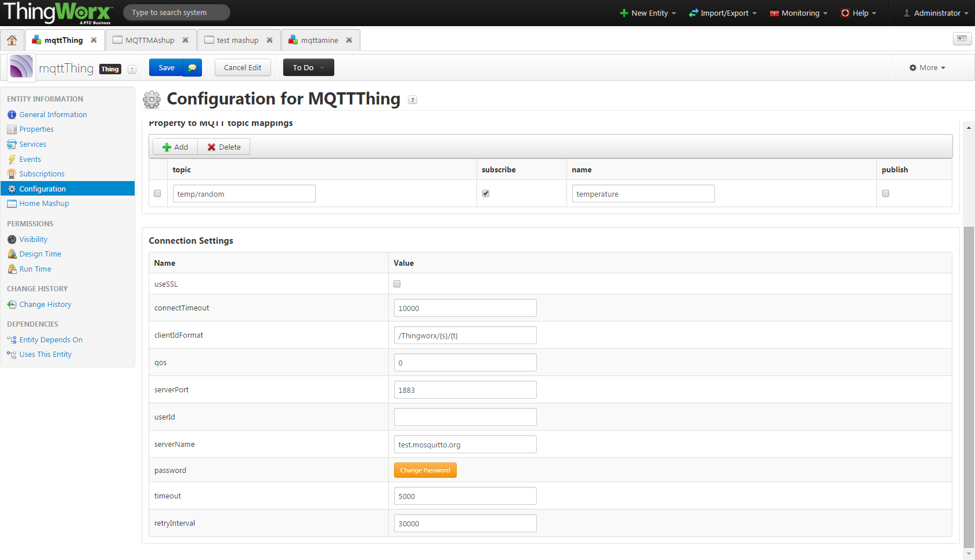Open Entity Depends On
This screenshot has width=975, height=560.
pyautogui.click(x=50, y=340)
